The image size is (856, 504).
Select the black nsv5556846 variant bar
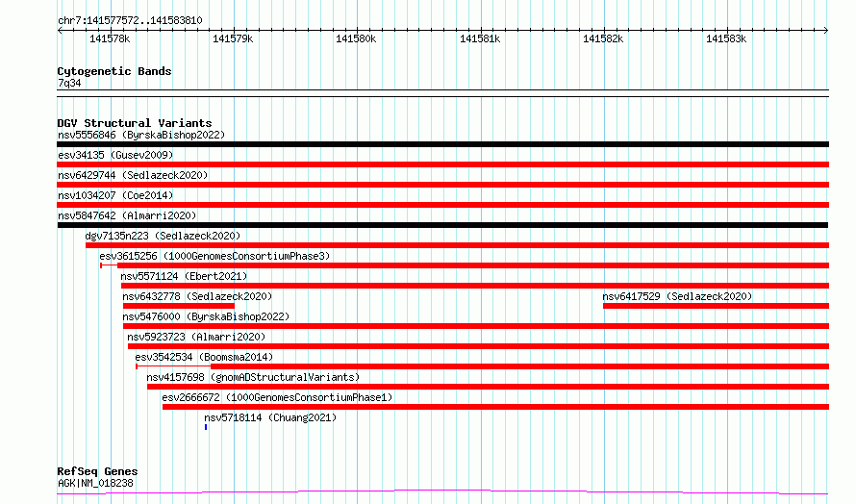pyautogui.click(x=442, y=144)
